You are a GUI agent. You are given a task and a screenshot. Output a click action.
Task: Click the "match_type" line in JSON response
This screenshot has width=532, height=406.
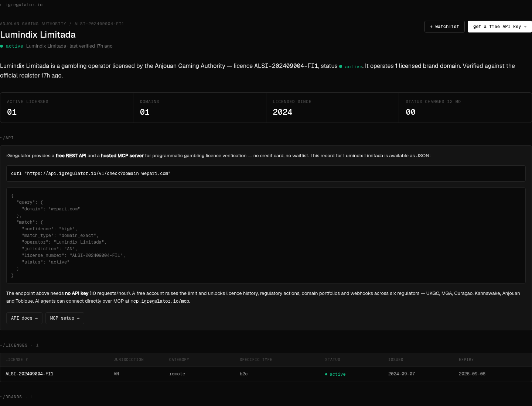click(60, 235)
